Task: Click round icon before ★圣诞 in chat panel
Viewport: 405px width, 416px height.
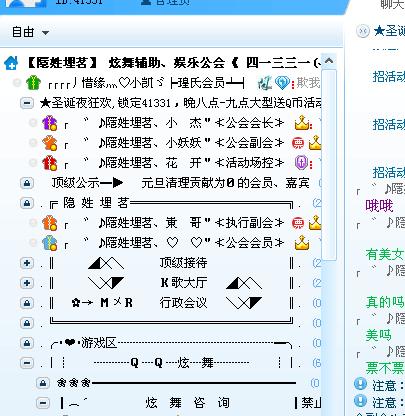Action: tap(363, 31)
